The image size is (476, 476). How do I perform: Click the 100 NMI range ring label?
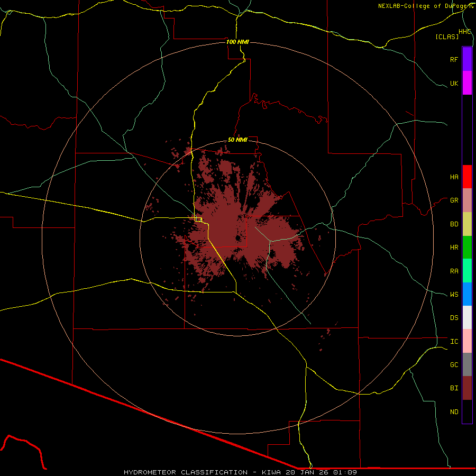[237, 42]
